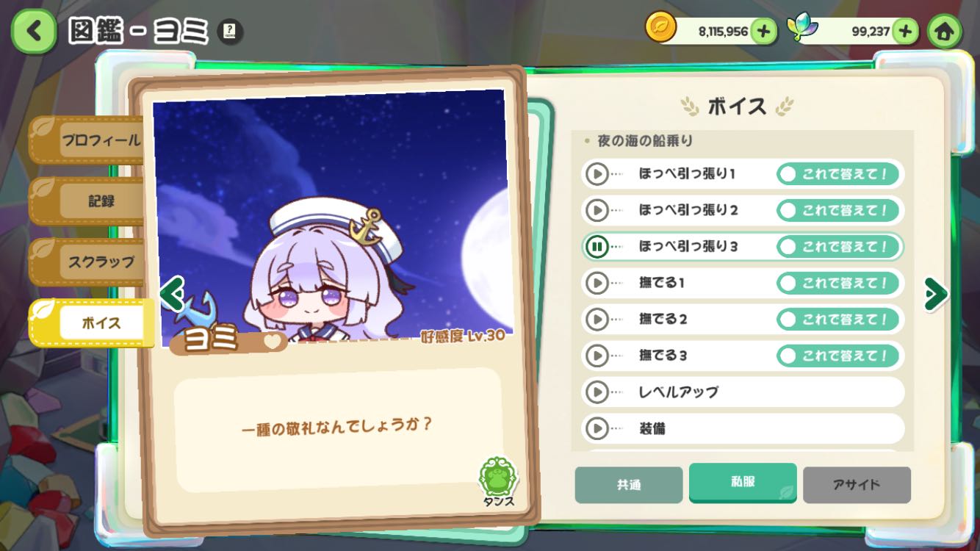The width and height of the screenshot is (980, 551).
Task: Open the タンス wardrobe icon
Action: [x=499, y=481]
